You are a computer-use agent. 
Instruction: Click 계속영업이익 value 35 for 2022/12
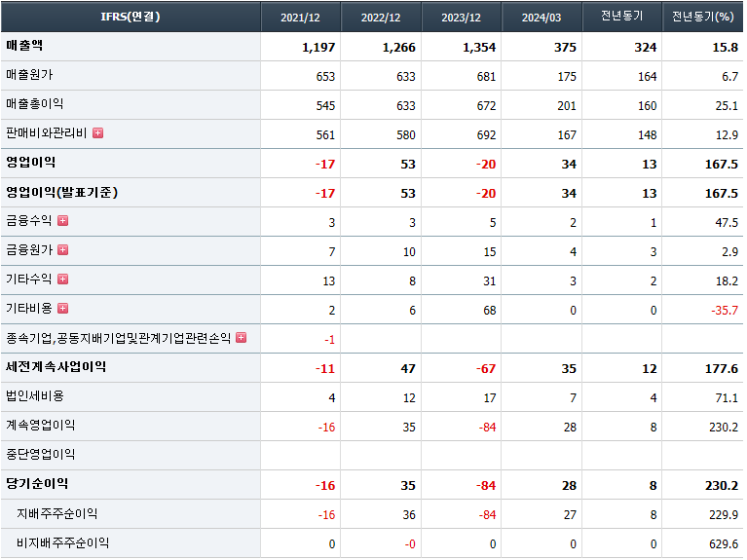click(409, 428)
